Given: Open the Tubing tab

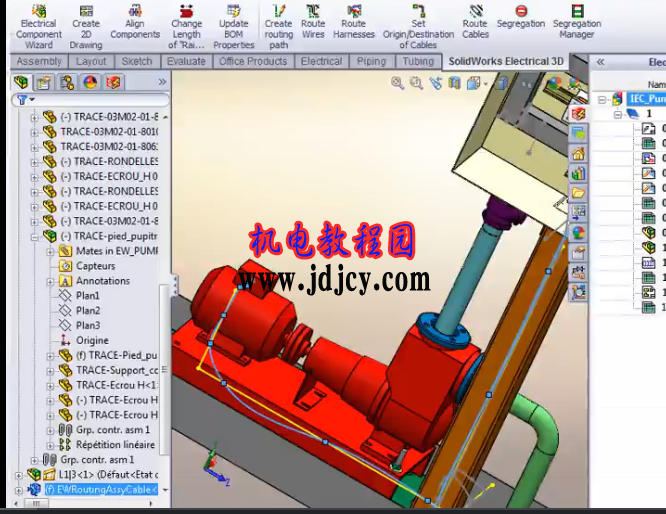Looking at the screenshot, I should [x=418, y=62].
